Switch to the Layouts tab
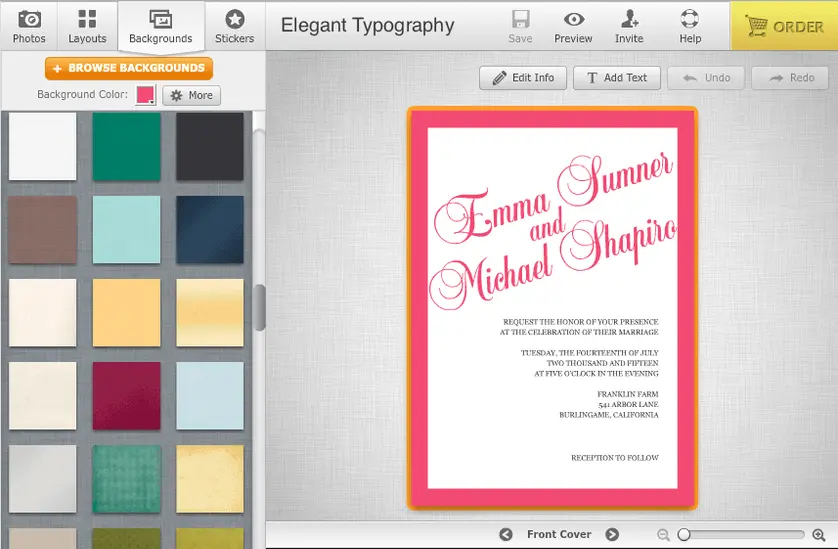Image resolution: width=838 pixels, height=549 pixels. (87, 27)
